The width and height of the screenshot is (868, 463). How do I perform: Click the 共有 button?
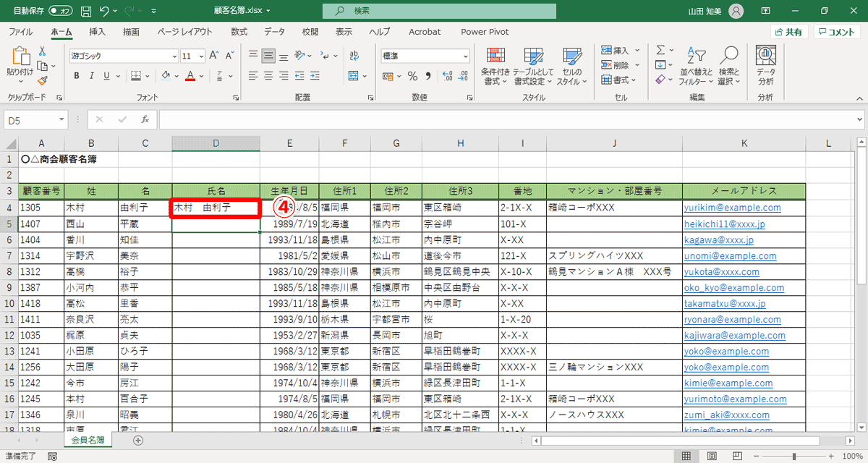click(x=789, y=32)
